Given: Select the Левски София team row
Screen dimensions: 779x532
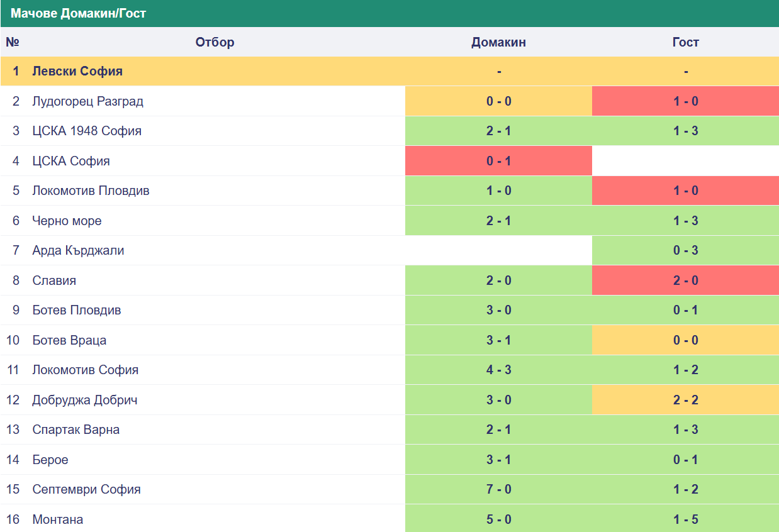Looking at the screenshot, I should [x=389, y=71].
